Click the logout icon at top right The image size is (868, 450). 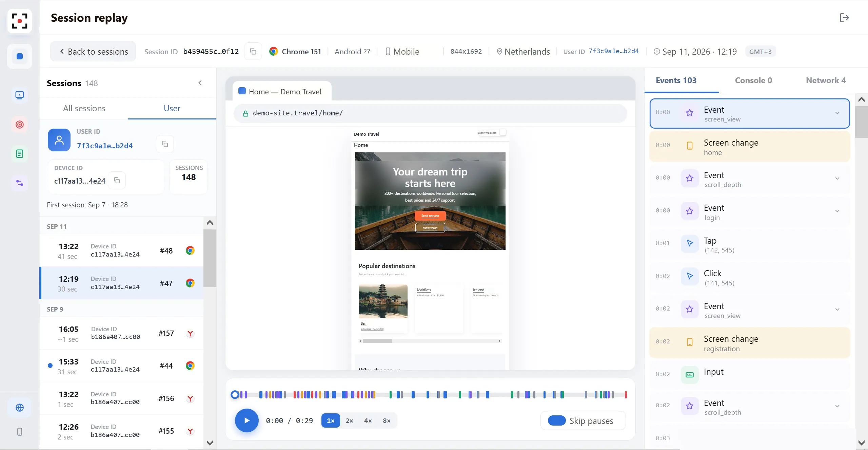pyautogui.click(x=844, y=18)
